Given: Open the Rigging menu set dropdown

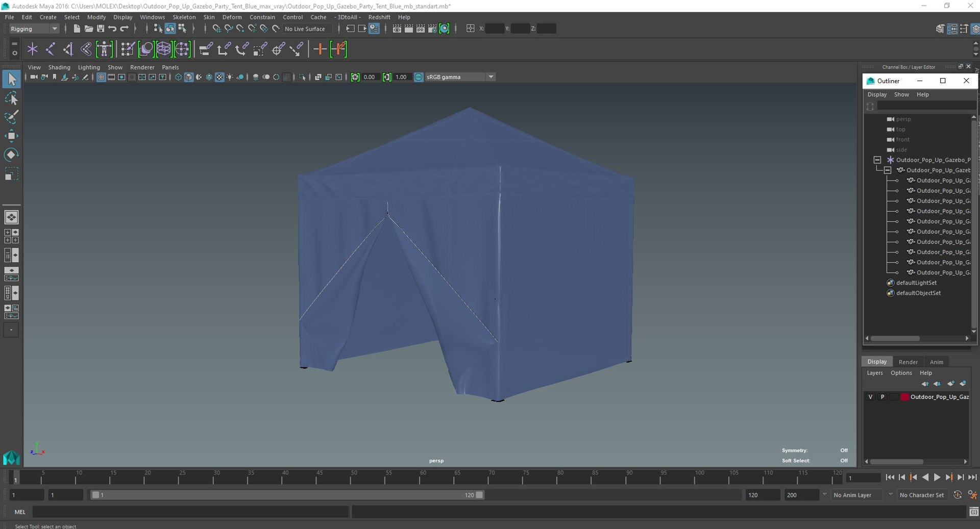Looking at the screenshot, I should (34, 29).
